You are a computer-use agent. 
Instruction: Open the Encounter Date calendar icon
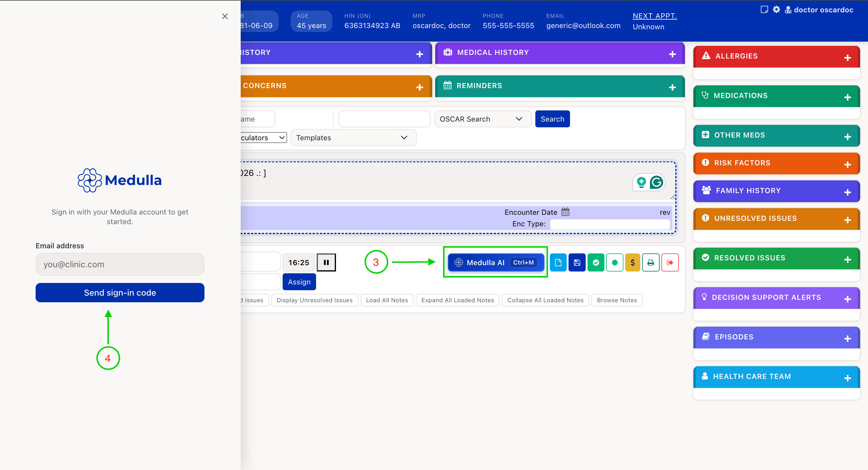coord(565,212)
